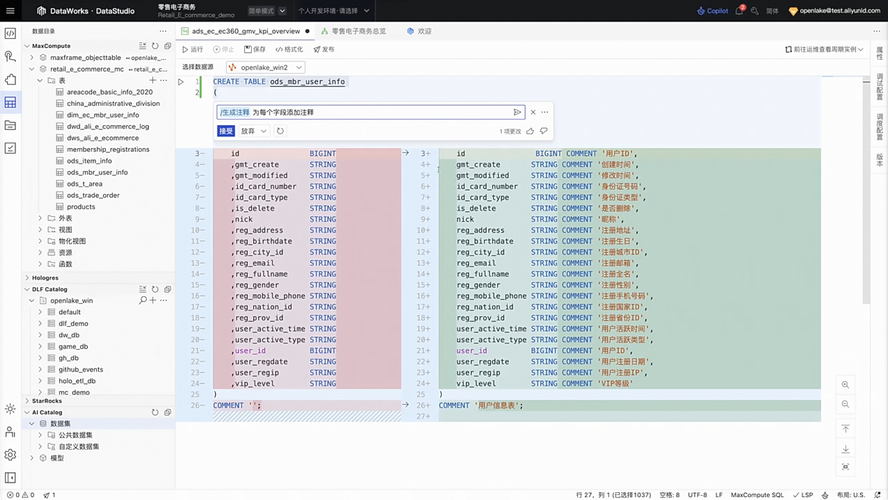Open the 属性 right side panel
This screenshot has width=888, height=500.
pos(880,53)
